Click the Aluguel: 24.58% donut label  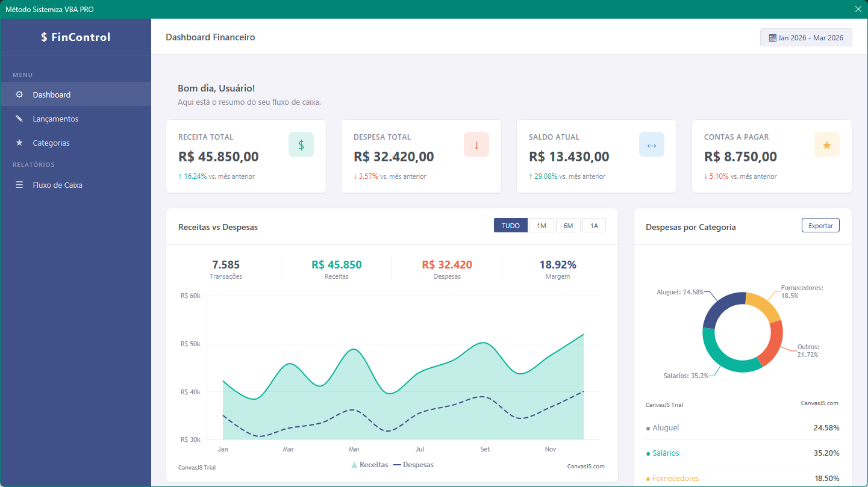click(679, 292)
